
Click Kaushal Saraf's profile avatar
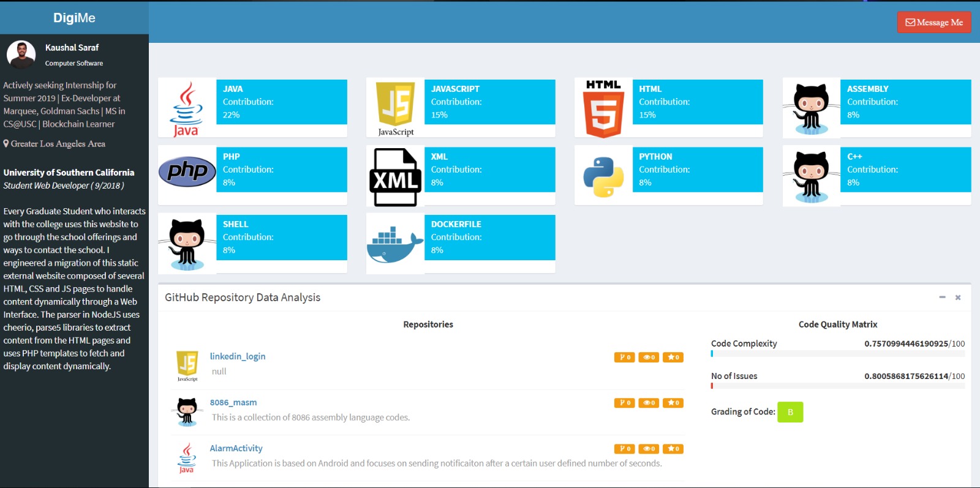(x=21, y=54)
